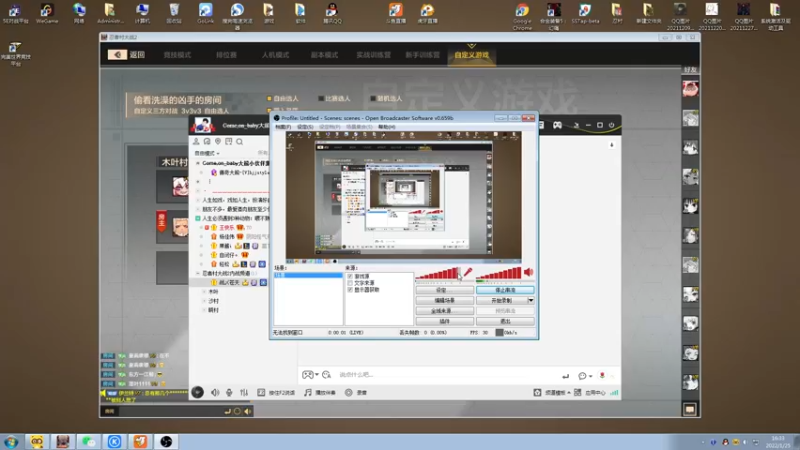The height and width of the screenshot is (450, 800).
Task: Open the 档案(F) menu in OBS
Action: (x=283, y=127)
